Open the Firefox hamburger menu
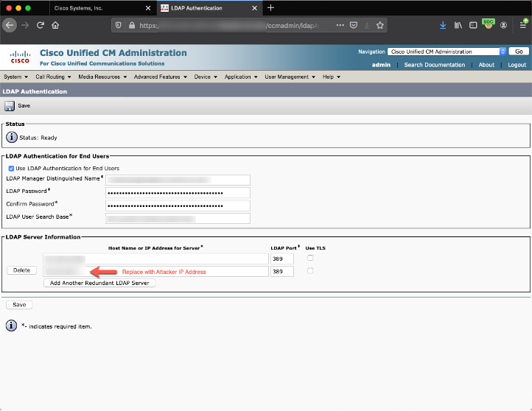Viewport: 532px width, 411px height. 523,25
